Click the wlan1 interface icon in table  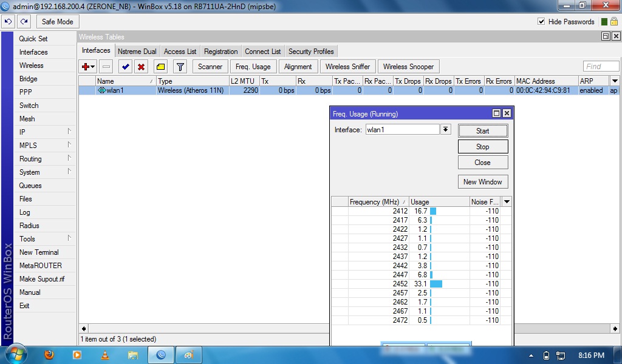(x=101, y=90)
